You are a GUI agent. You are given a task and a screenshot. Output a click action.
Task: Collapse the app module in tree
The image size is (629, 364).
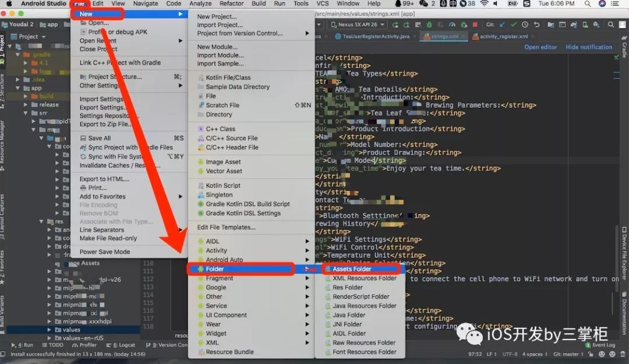coord(17,88)
